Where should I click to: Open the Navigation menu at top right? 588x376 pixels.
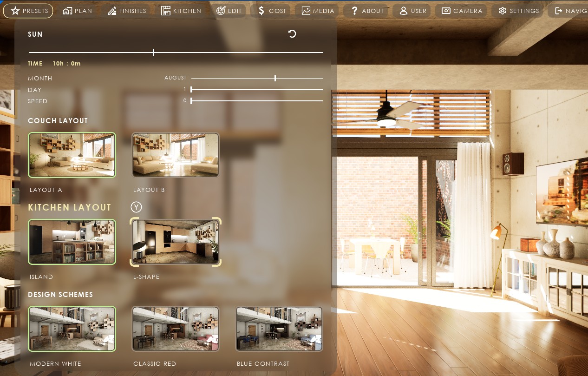[x=568, y=11]
